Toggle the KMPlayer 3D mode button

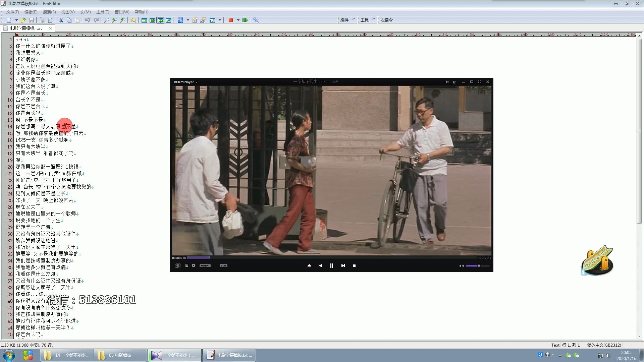pos(178,265)
